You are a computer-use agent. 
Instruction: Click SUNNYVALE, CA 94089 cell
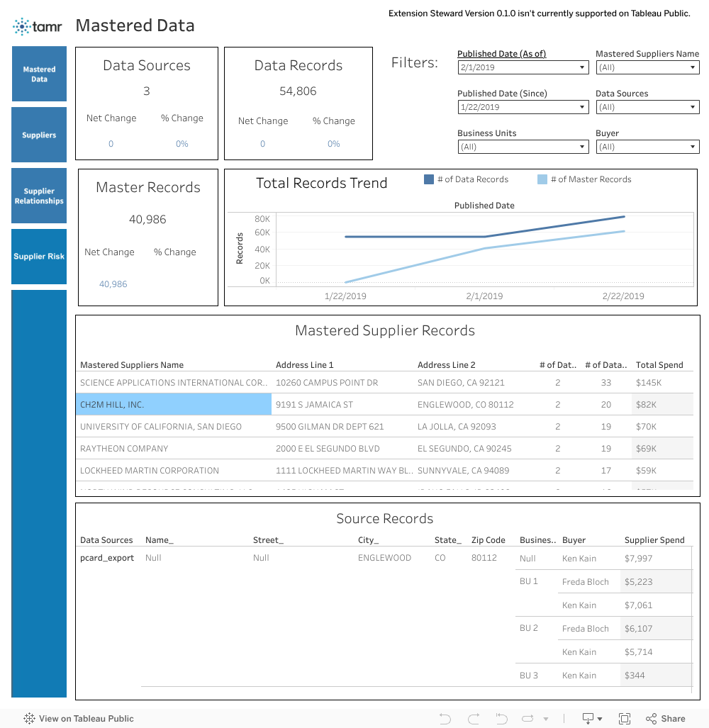coord(463,471)
